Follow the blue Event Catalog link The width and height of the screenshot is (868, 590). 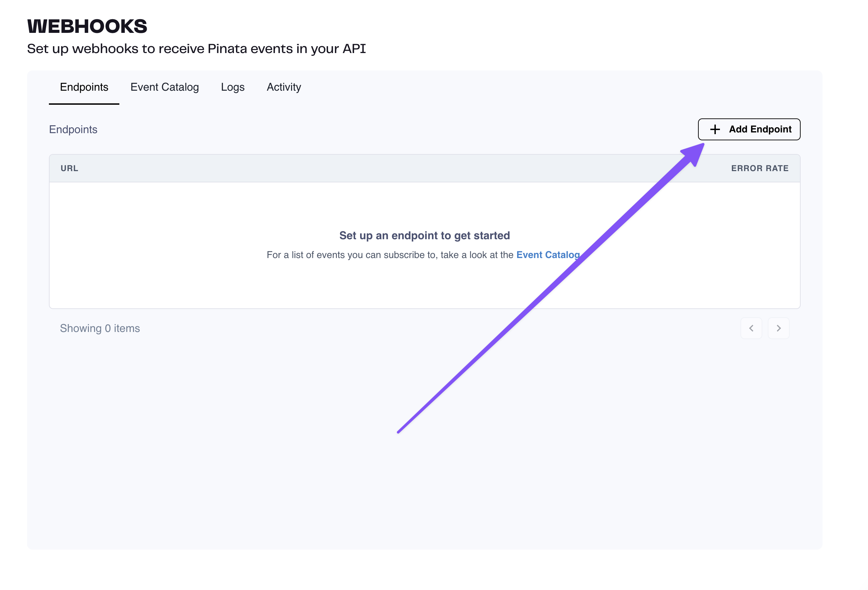pos(548,255)
